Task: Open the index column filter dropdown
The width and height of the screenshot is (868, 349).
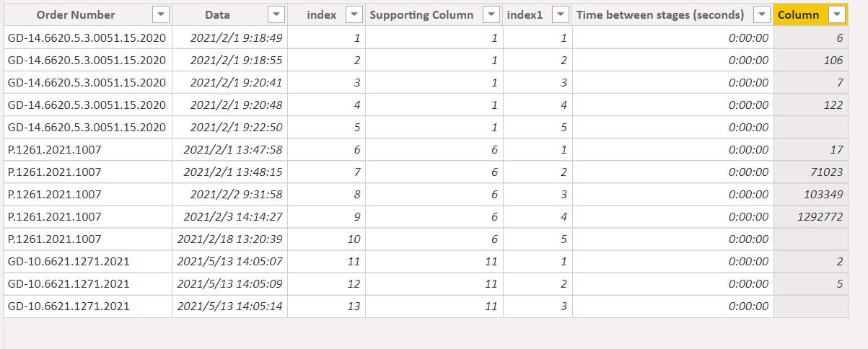Action: click(x=354, y=14)
